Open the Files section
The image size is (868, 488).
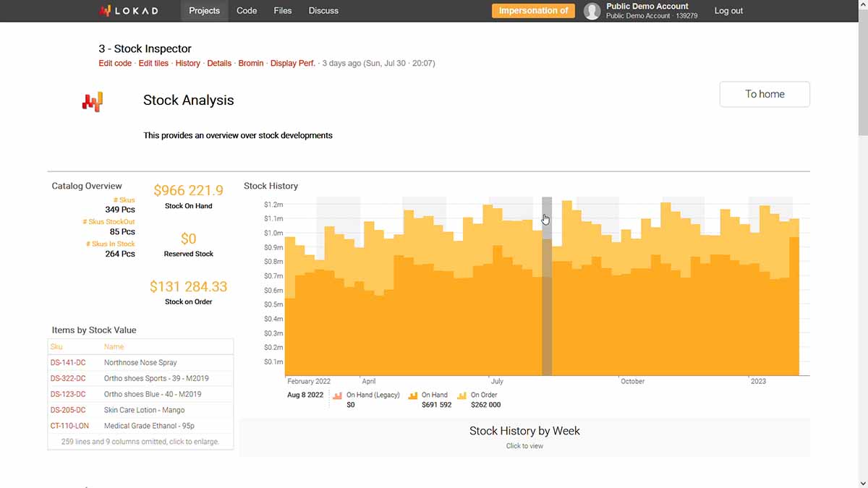[x=283, y=11]
